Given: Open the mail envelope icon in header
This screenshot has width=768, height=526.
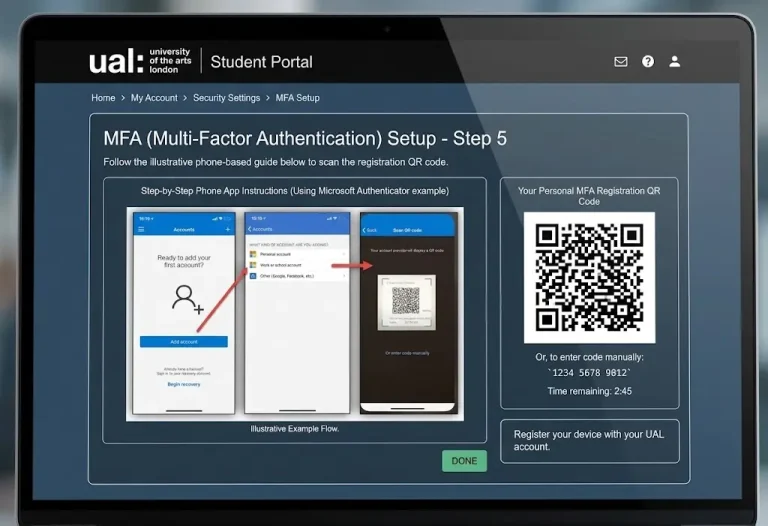Looking at the screenshot, I should point(621,61).
